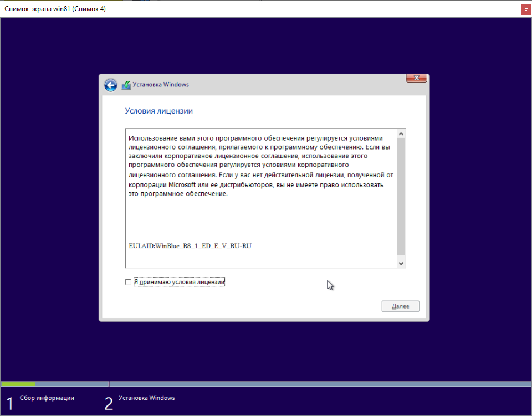Image resolution: width=532 pixels, height=416 pixels.
Task: Close the Снимок экрана win81 viewer window
Action: [526, 9]
